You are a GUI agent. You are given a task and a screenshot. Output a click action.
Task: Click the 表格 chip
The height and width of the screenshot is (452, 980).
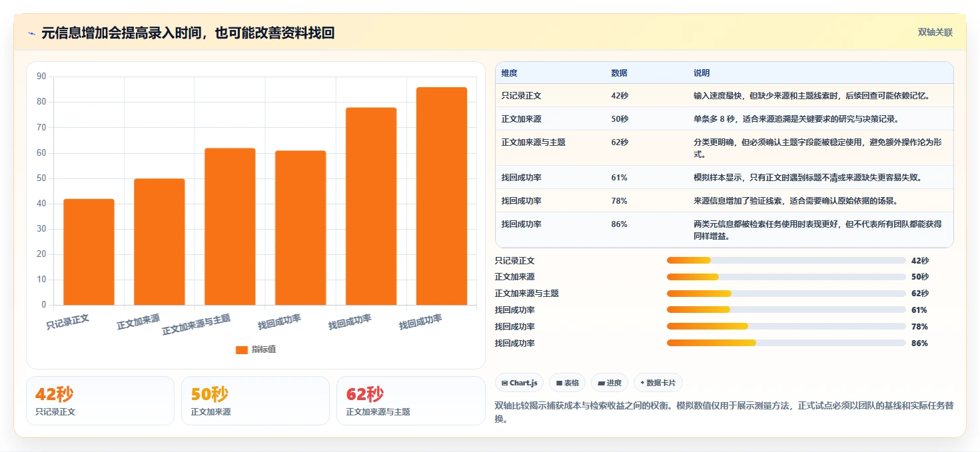(x=567, y=383)
